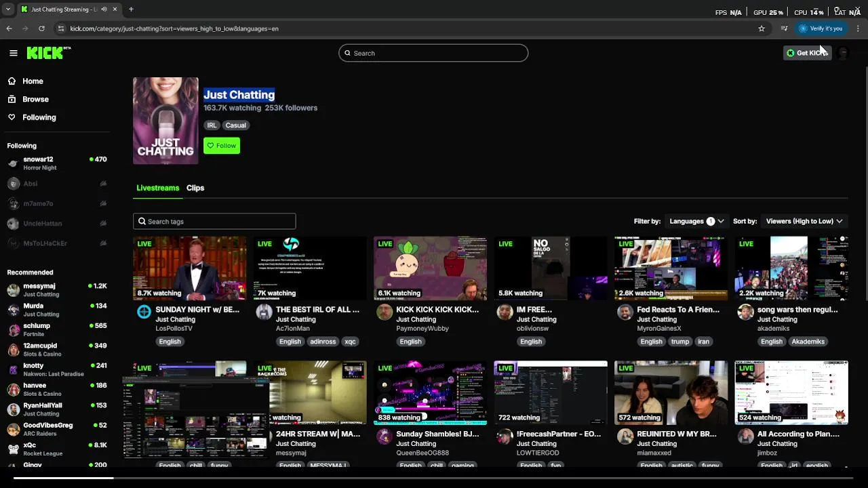Switch to the Livestreams tab

(x=158, y=188)
